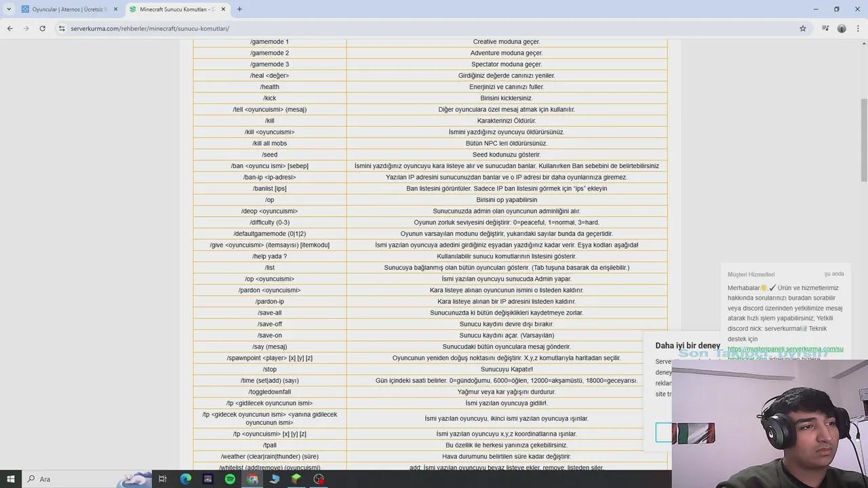Open the Chrome three-dot menu

858,28
